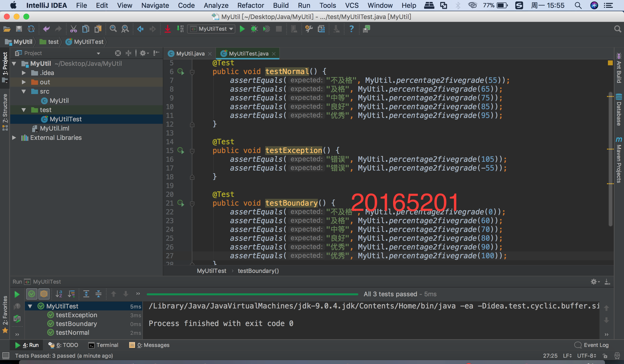624x364 pixels.
Task: Open the Database side tab
Action: [x=619, y=110]
